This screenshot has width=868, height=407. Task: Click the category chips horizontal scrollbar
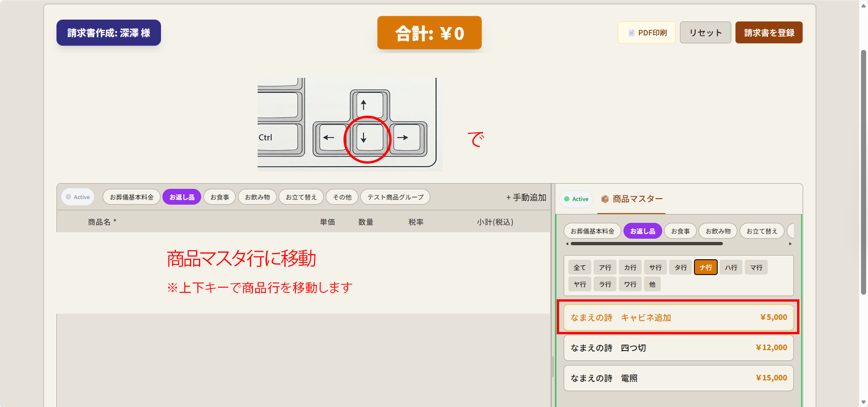pyautogui.click(x=647, y=244)
